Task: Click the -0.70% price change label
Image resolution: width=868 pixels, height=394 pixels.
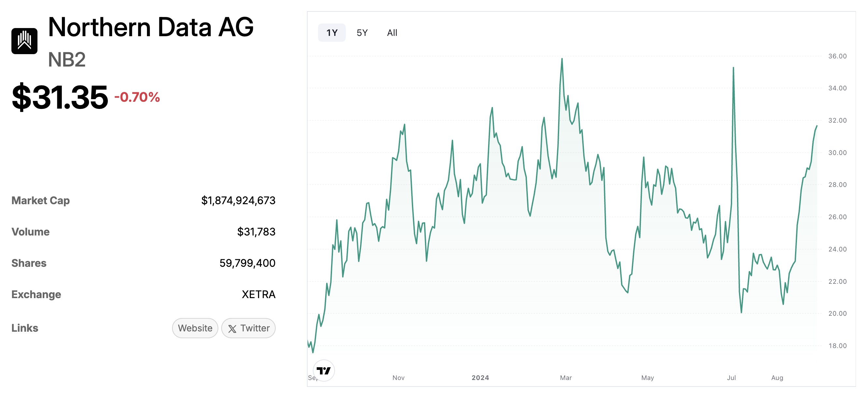Action: point(137,97)
